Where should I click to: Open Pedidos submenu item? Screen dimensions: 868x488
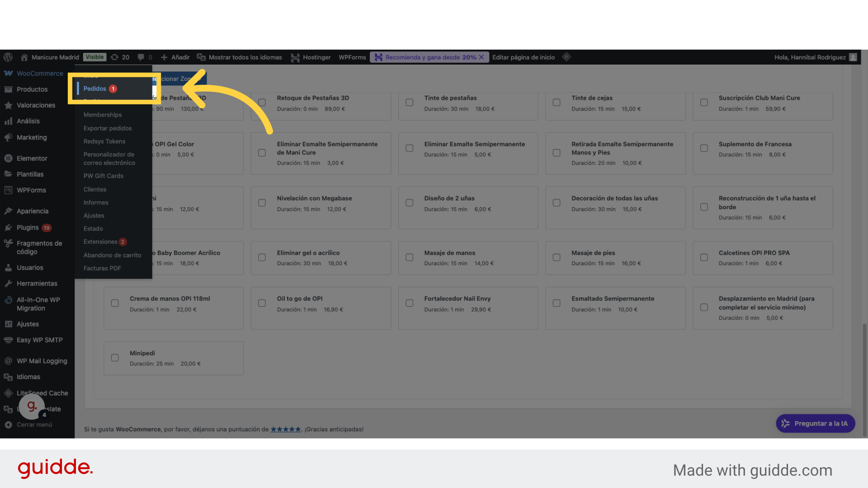tap(95, 89)
